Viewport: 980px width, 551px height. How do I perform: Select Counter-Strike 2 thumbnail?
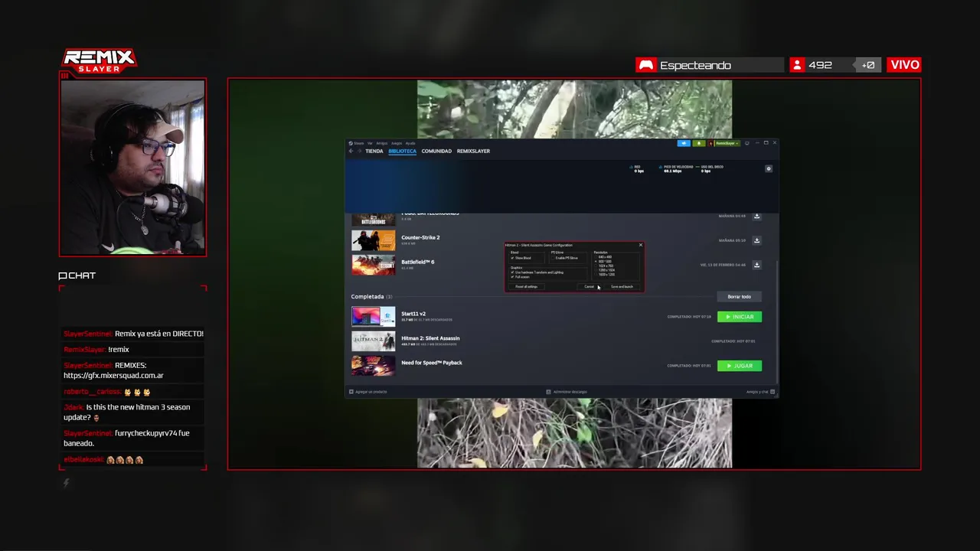point(374,240)
